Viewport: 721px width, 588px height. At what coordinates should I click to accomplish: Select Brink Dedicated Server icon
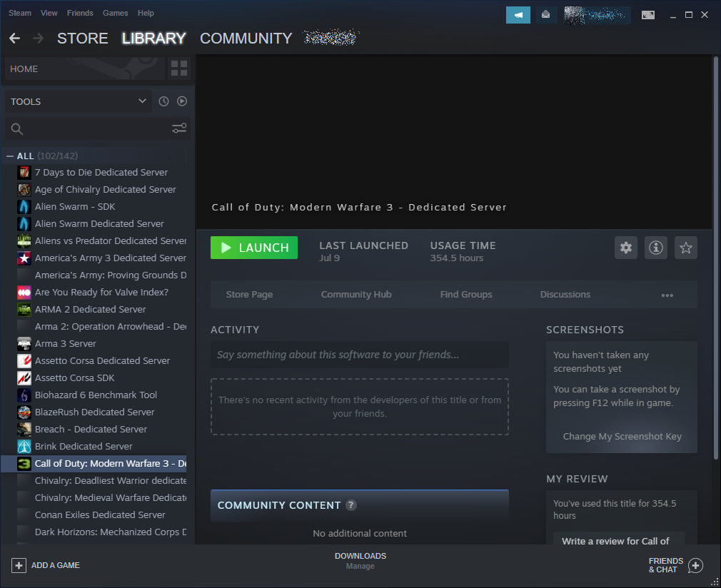click(24, 447)
